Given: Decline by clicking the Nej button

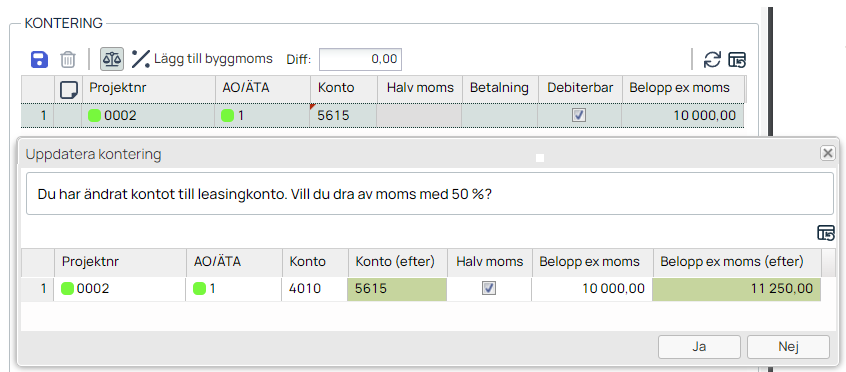Looking at the screenshot, I should click(788, 347).
